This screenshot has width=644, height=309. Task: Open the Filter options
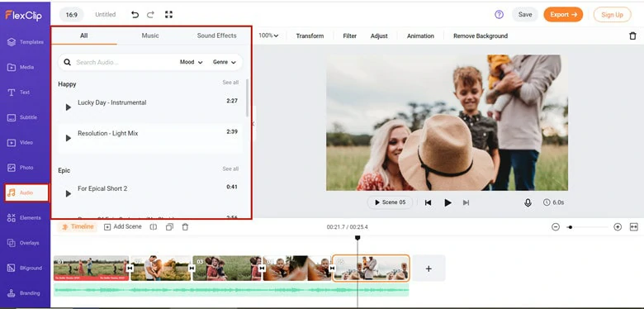pos(349,36)
